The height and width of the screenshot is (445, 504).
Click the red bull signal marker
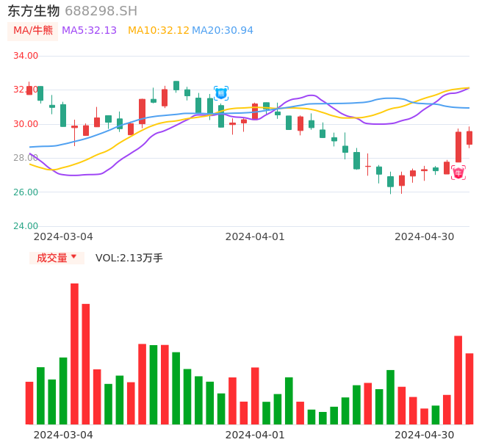pyautogui.click(x=458, y=173)
